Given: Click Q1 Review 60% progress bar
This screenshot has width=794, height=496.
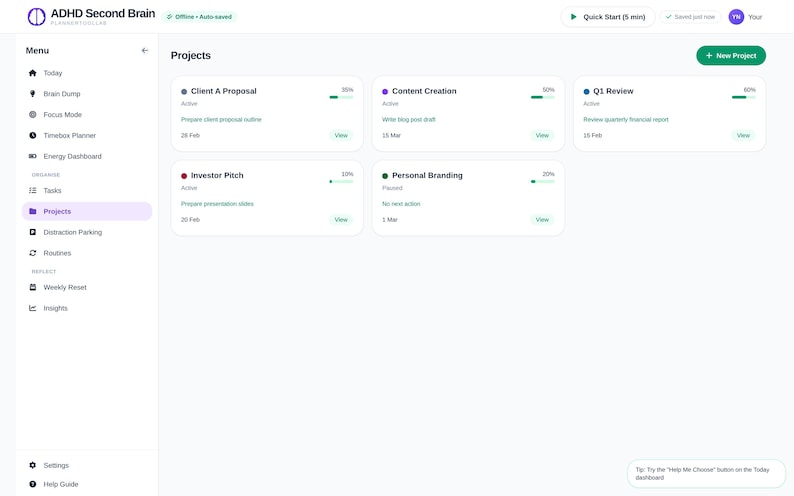Looking at the screenshot, I should (743, 97).
